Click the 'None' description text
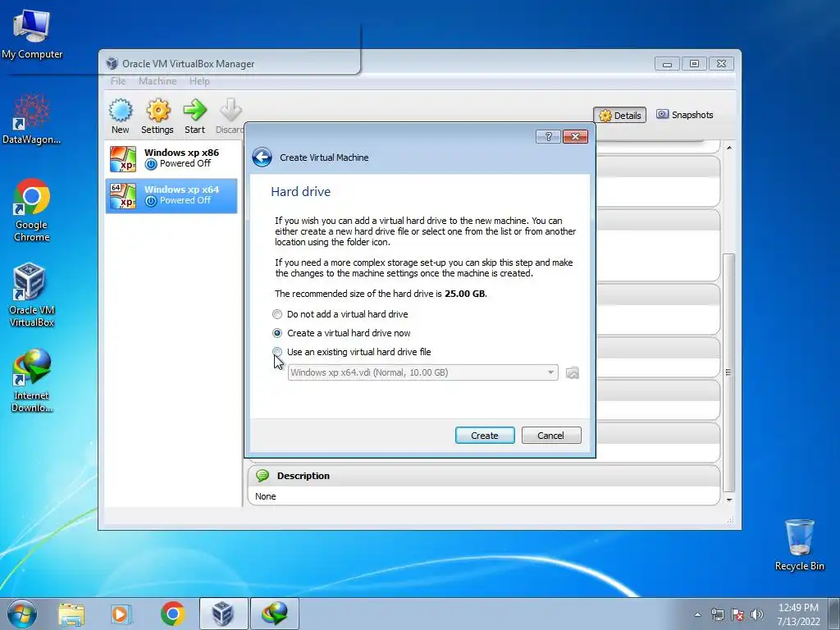This screenshot has width=840, height=630. 266,496
